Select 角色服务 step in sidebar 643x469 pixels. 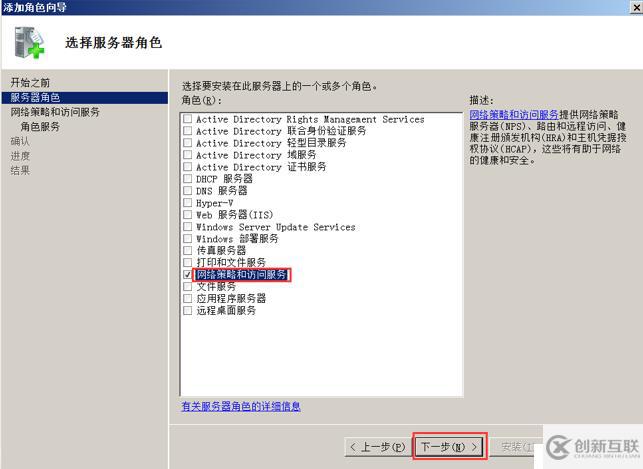pos(40,127)
